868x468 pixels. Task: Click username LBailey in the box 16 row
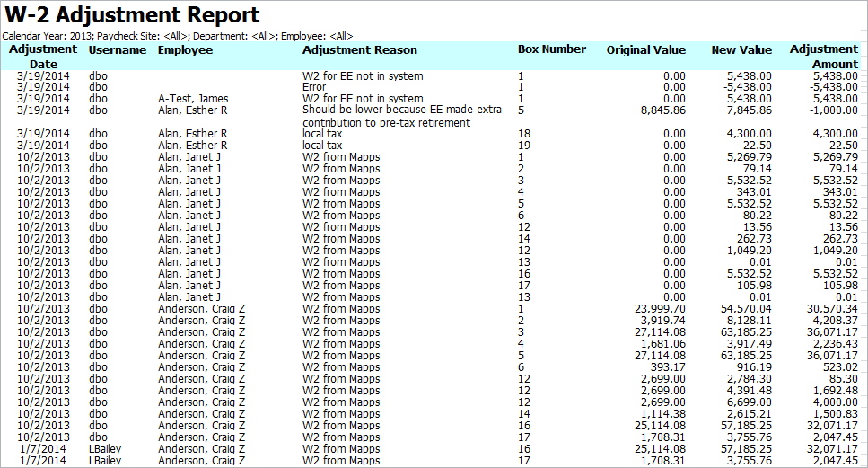(105, 448)
